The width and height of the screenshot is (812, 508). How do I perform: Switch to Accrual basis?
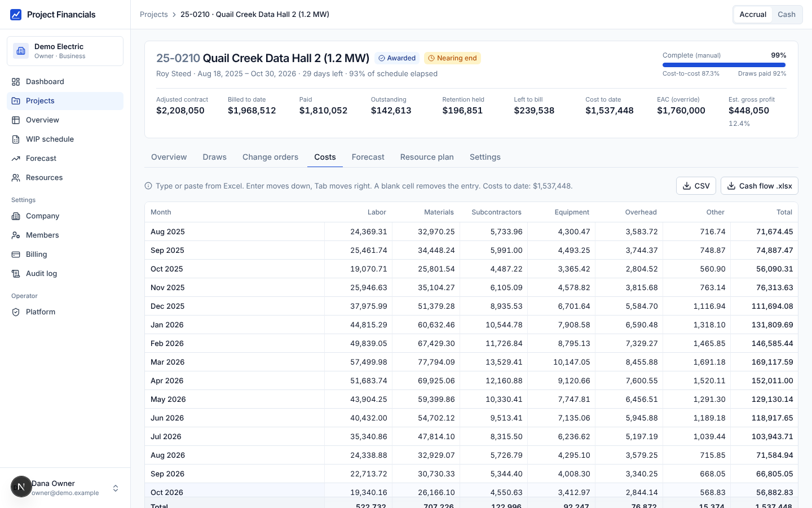(x=753, y=15)
